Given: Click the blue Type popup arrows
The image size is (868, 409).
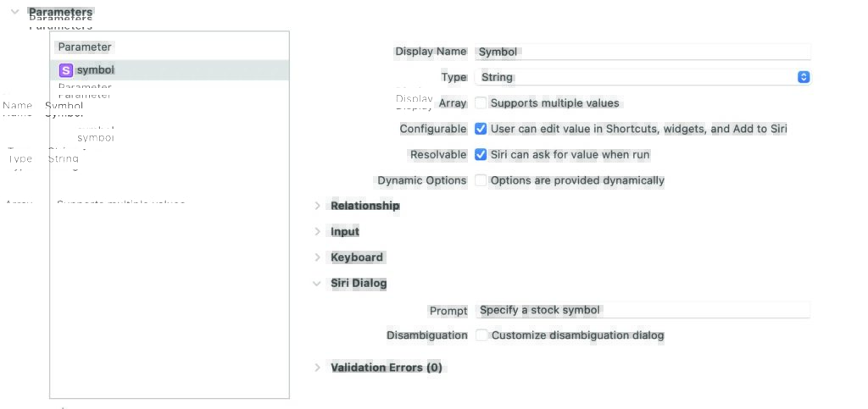Looking at the screenshot, I should click(x=804, y=77).
